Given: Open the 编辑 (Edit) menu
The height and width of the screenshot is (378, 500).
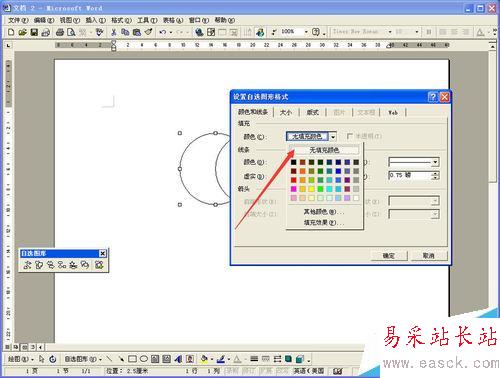Looking at the screenshot, I should 44,20.
